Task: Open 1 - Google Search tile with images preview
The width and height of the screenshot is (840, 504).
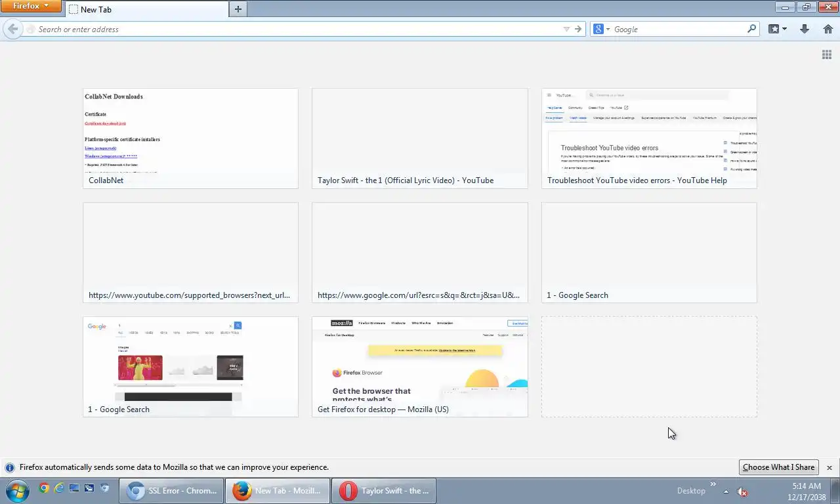Action: (x=190, y=367)
